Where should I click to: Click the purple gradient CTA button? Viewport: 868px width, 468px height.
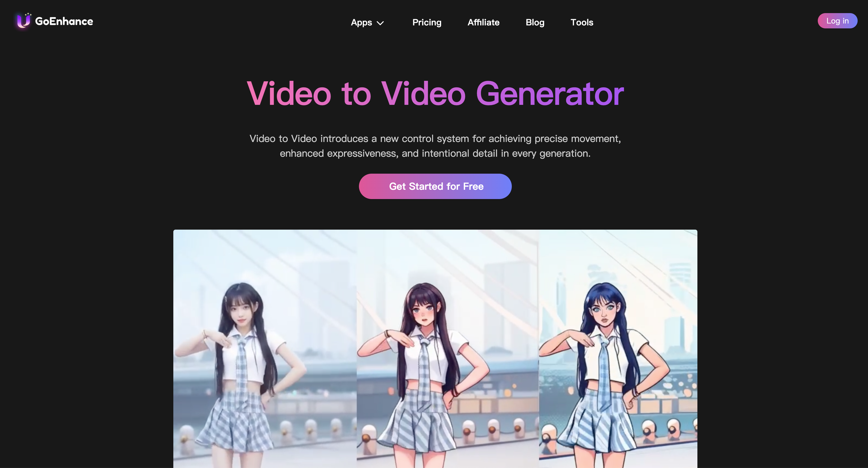[x=435, y=186]
